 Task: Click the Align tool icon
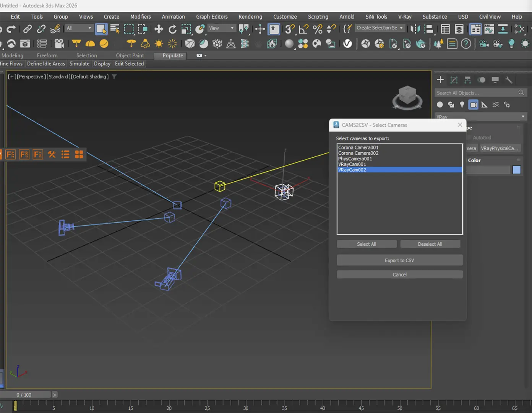pos(429,29)
